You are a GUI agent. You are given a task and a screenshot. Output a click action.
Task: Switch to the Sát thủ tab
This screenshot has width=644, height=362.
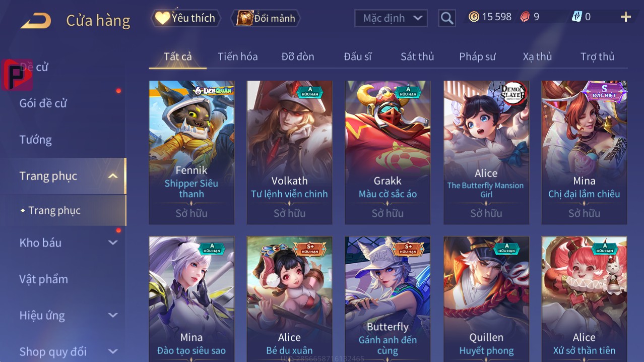(x=417, y=56)
